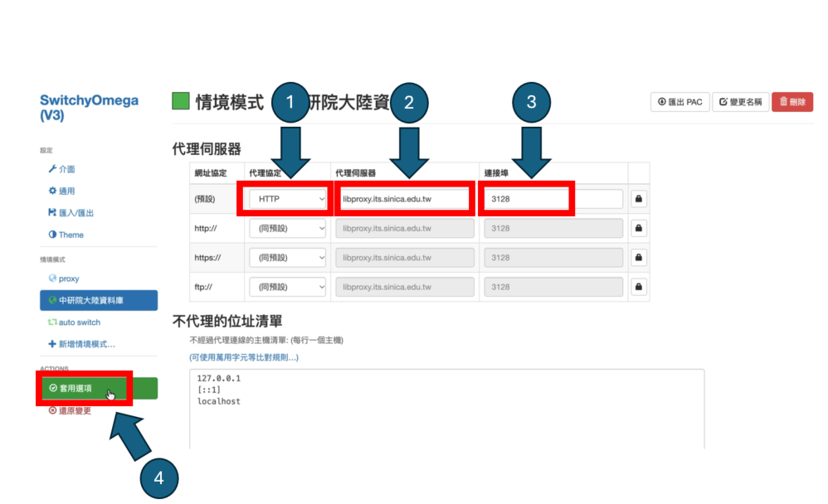Screen dimensions: 828x504
Task: Click the https:// row port field
Action: pos(553,258)
